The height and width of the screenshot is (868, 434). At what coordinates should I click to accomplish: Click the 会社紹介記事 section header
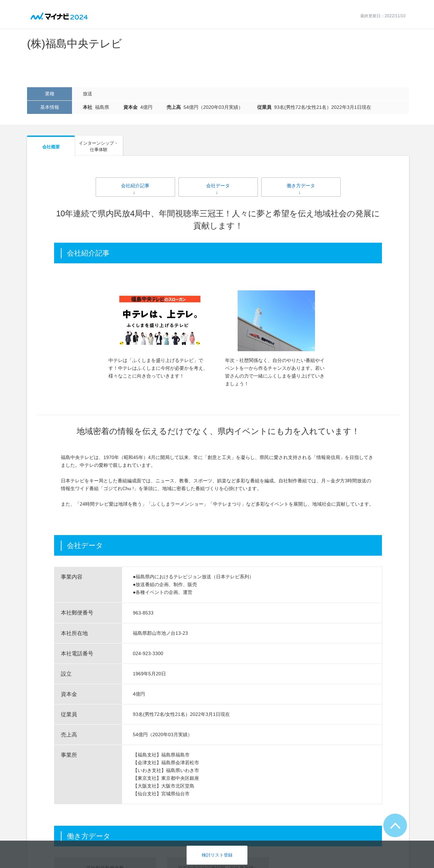click(x=218, y=253)
